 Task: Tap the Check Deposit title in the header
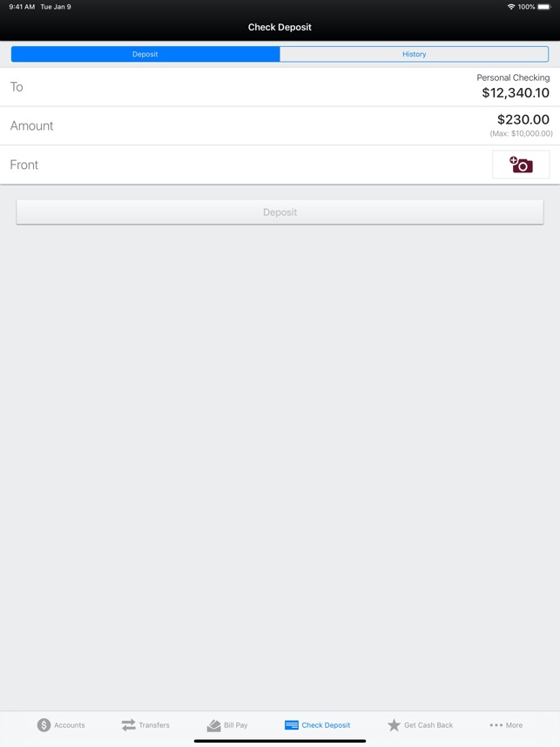[x=280, y=27]
